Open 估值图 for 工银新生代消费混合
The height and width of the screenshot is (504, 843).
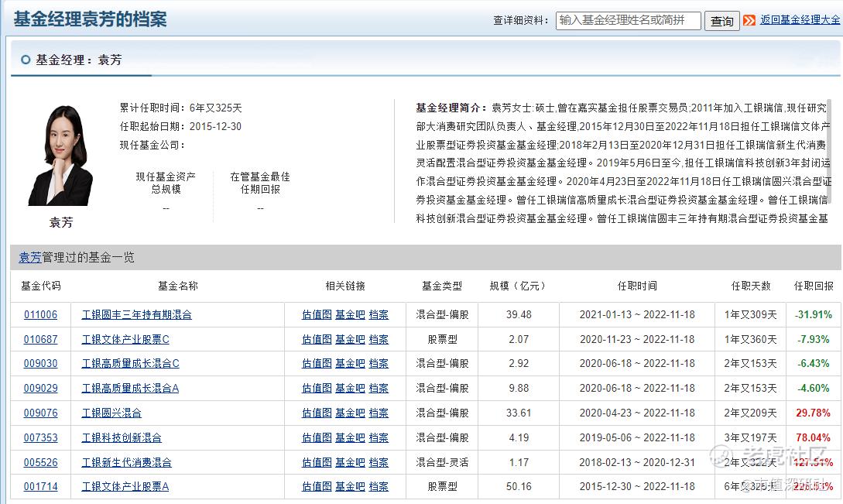(317, 463)
